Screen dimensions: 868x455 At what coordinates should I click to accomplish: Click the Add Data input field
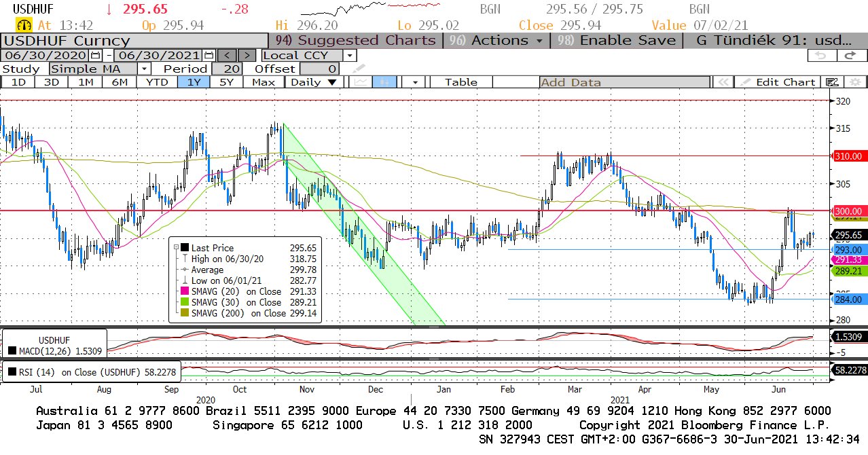[625, 82]
